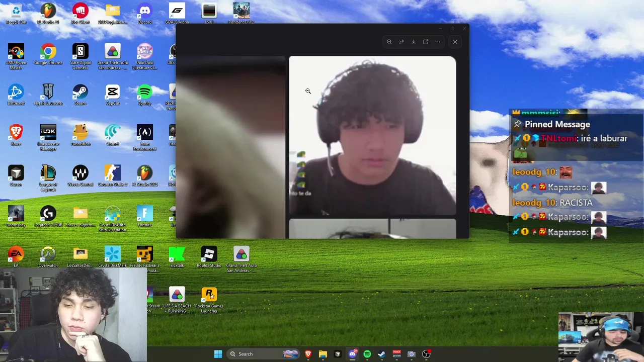This screenshot has width=644, height=362.
Task: Click leoodg_10 RACISTA chat message
Action: pos(552,202)
